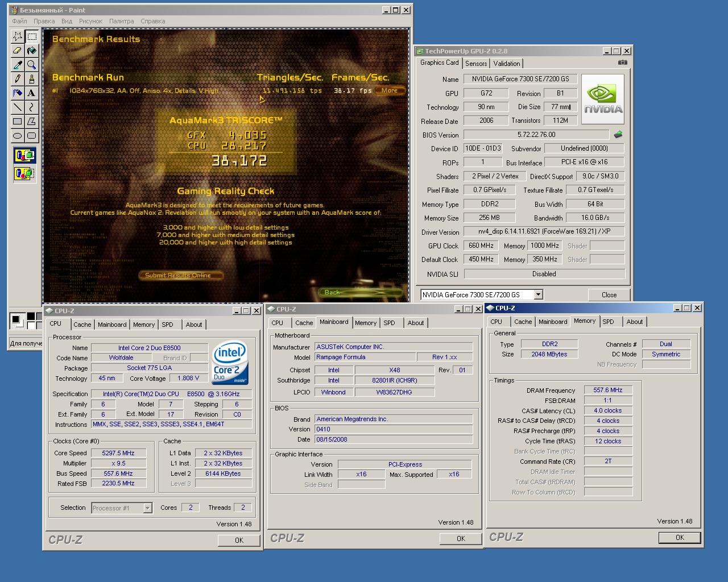Click the GPU Clock value 660 MHz
Screen dimensions: 728x582
point(481,246)
